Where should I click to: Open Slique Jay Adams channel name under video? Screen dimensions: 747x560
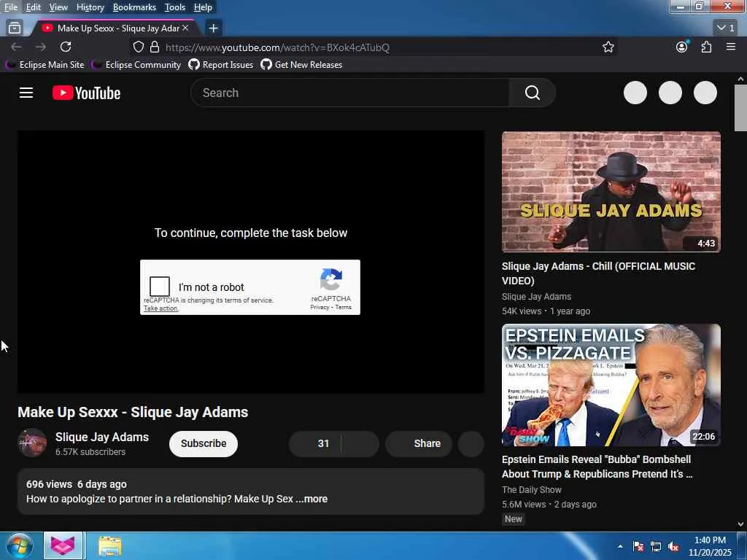point(102,437)
